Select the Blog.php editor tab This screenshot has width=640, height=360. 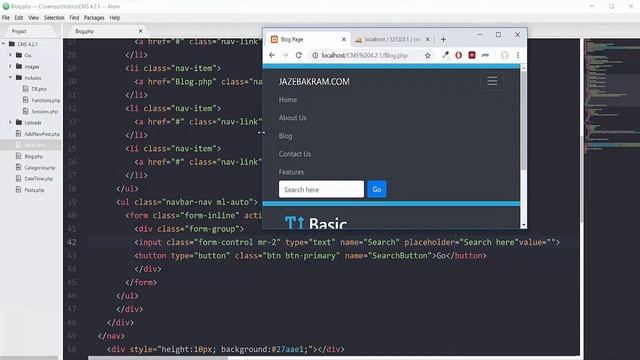[84, 31]
